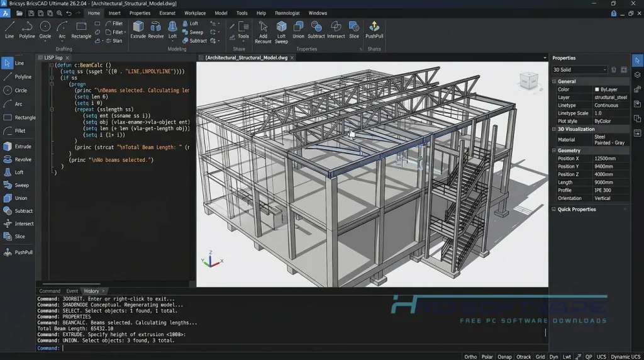Image resolution: width=644 pixels, height=360 pixels.
Task: Open the Tools button in the Share group
Action: point(243,30)
